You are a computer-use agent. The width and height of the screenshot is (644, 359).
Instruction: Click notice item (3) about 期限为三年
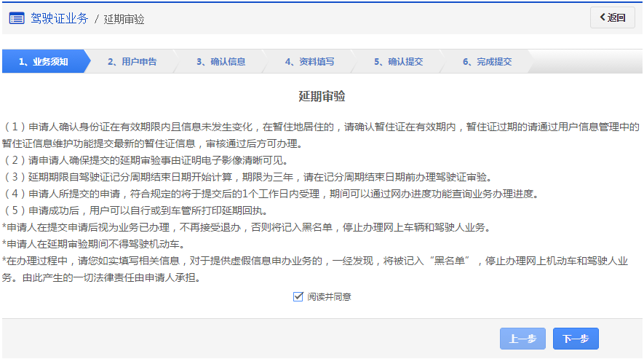tap(247, 177)
